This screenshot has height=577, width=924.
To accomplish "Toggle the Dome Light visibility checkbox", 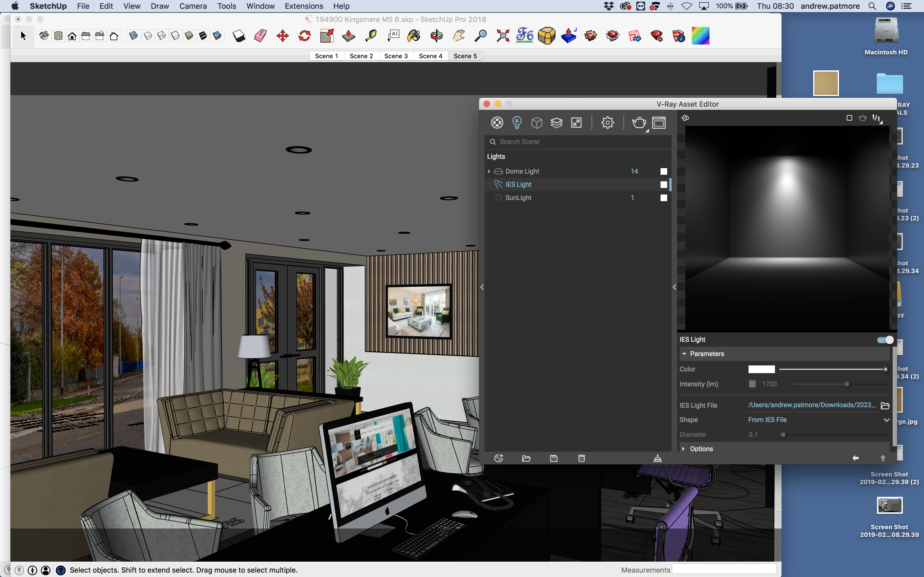I will pos(664,171).
